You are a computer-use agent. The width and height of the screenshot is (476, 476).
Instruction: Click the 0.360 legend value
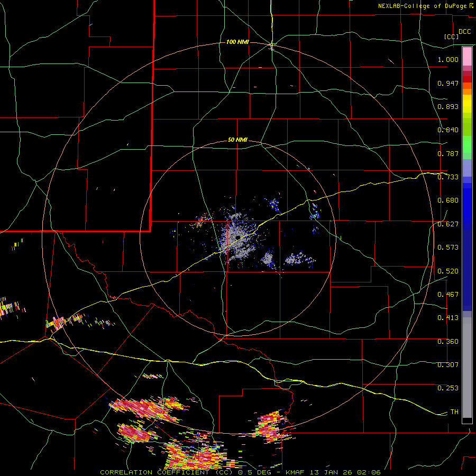point(448,342)
